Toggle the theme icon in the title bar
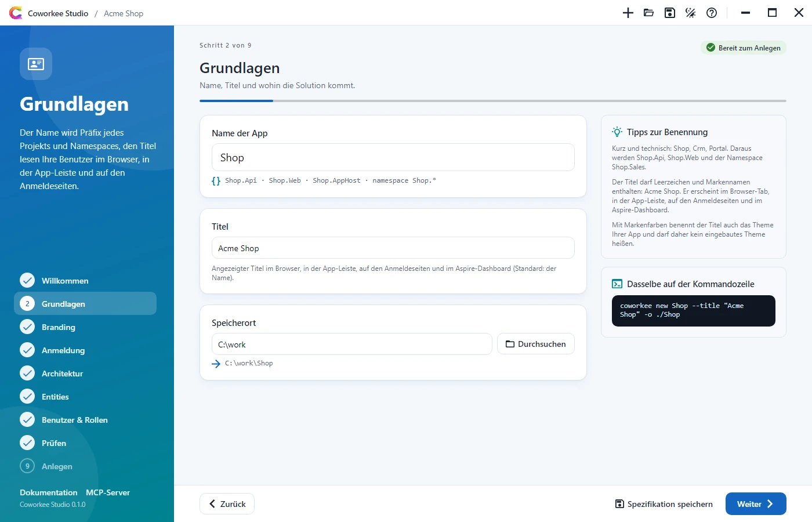Image resolution: width=812 pixels, height=522 pixels. pyautogui.click(x=691, y=13)
